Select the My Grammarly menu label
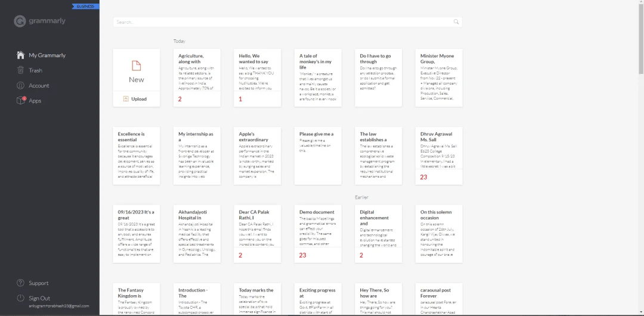The image size is (644, 316). click(47, 55)
